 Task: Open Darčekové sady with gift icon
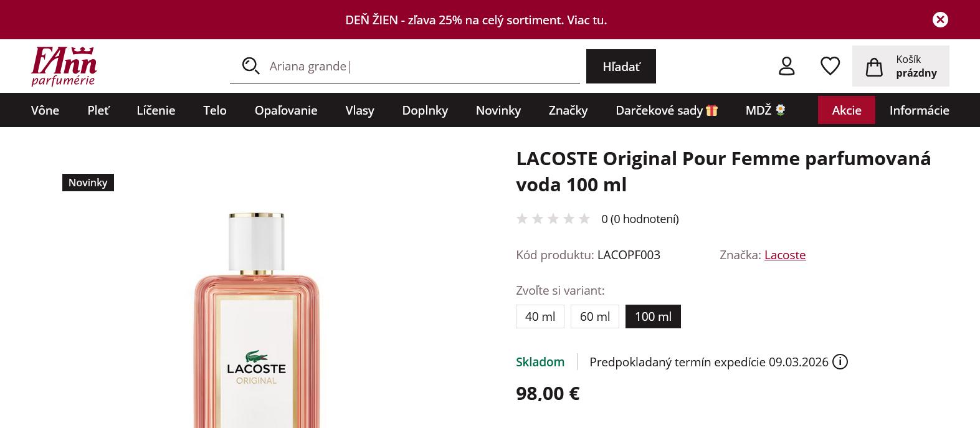666,110
